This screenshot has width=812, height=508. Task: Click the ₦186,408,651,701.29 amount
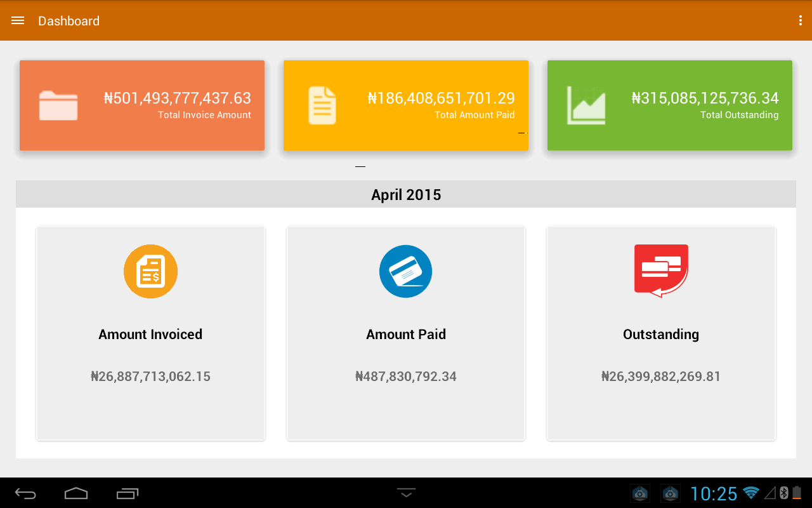tap(442, 98)
